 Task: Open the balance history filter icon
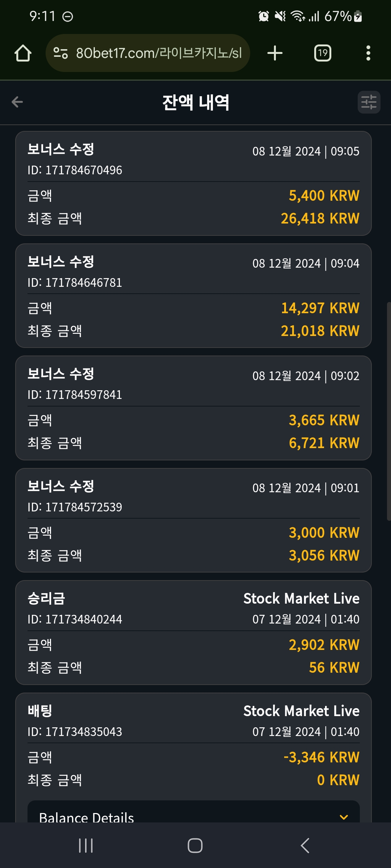click(x=369, y=102)
